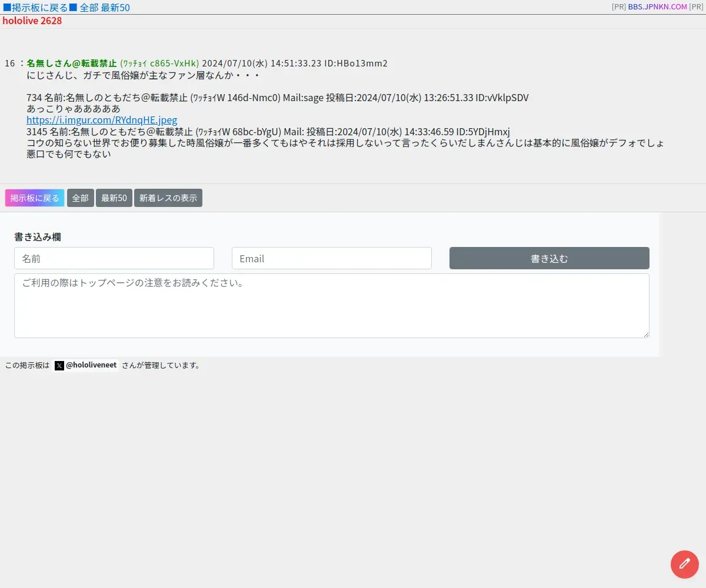Image resolution: width=706 pixels, height=588 pixels.
Task: Focus the Email input field
Action: (x=332, y=258)
